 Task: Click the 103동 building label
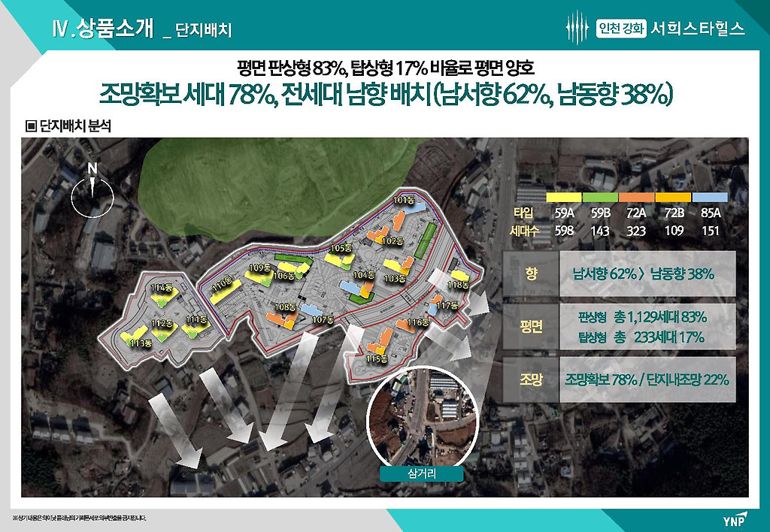pos(395,278)
